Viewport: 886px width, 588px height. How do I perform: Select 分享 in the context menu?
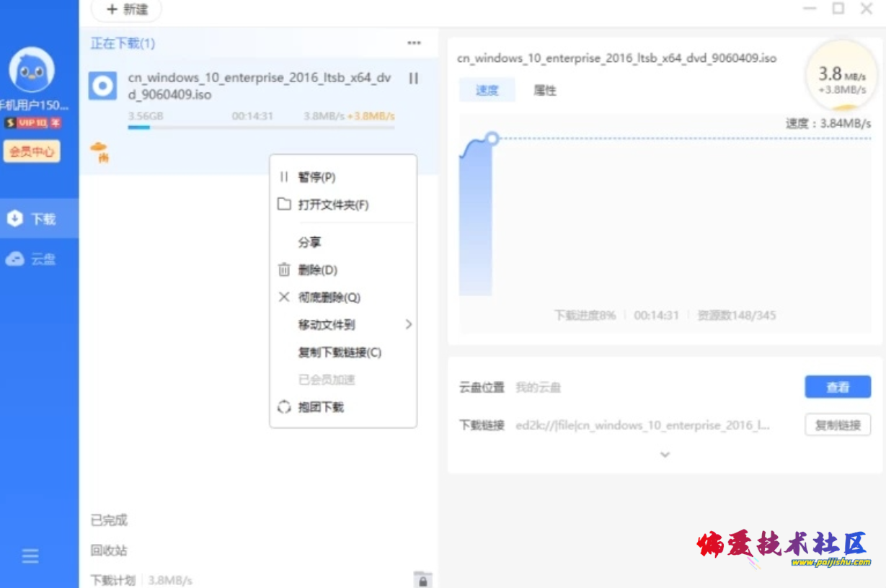343,243
